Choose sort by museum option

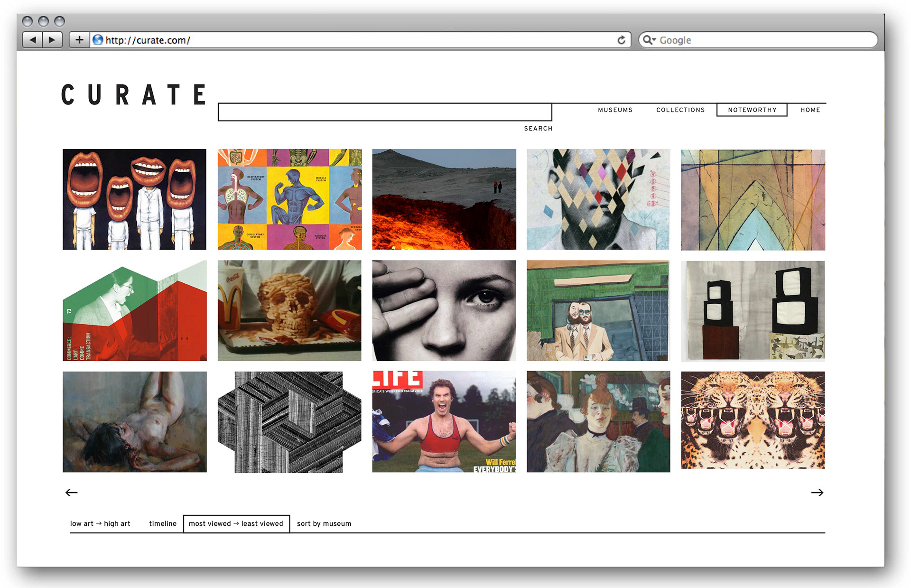tap(324, 523)
